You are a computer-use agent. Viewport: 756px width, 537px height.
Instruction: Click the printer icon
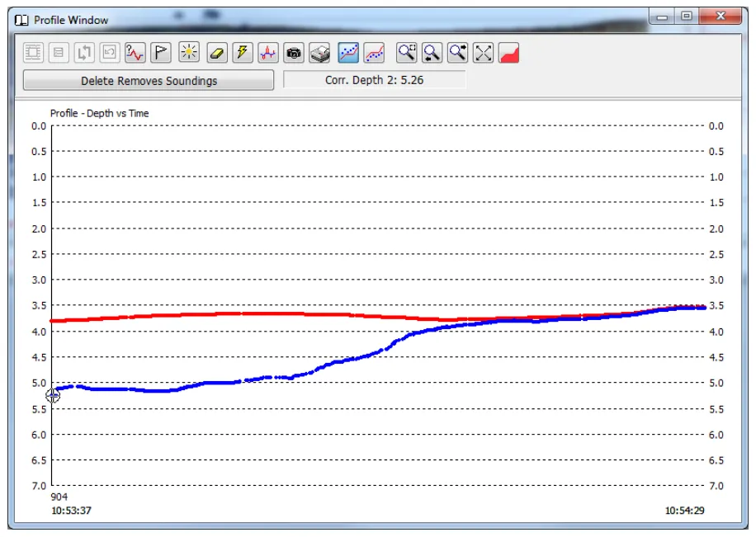[319, 53]
